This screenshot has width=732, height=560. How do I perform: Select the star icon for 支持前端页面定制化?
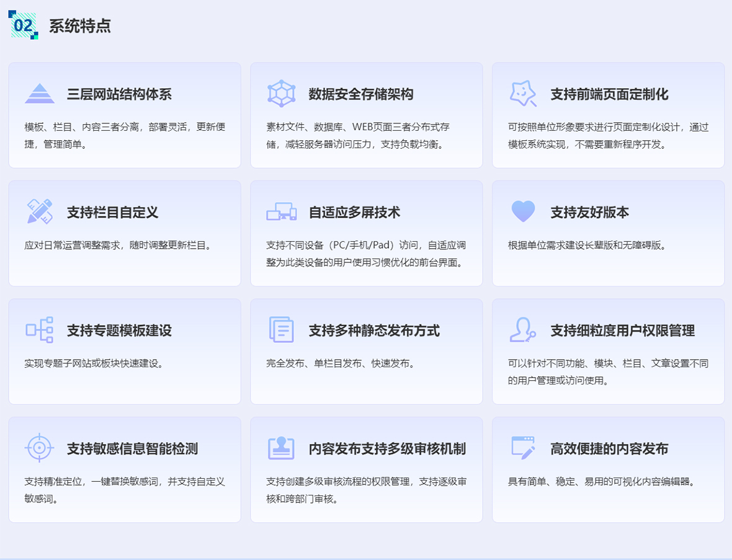coord(523,93)
